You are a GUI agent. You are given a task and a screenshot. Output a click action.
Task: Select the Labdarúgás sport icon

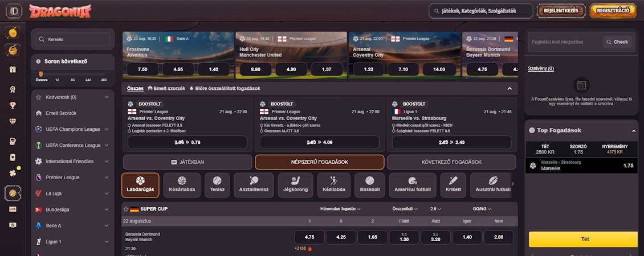coord(140,185)
